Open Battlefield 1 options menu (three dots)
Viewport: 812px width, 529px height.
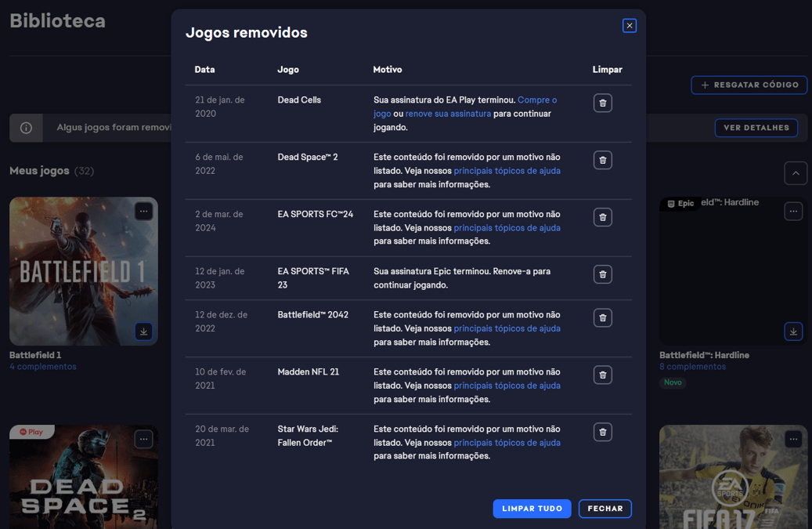coord(143,211)
